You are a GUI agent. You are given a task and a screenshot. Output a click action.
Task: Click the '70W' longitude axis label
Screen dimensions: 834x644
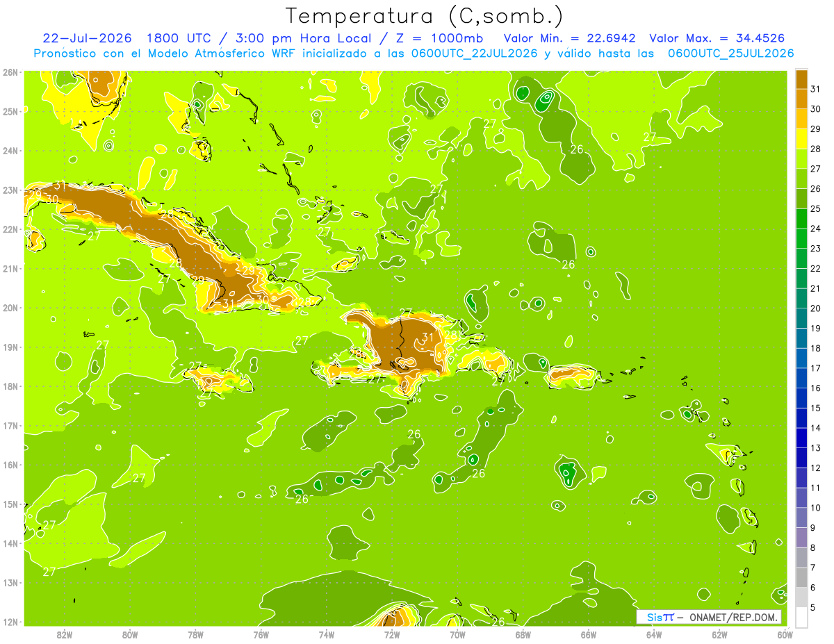coord(457,634)
